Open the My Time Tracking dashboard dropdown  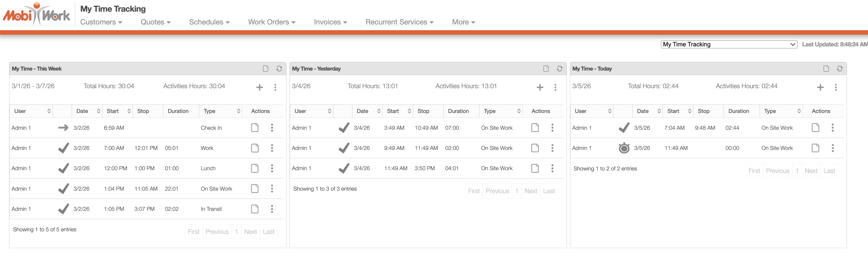[729, 44]
